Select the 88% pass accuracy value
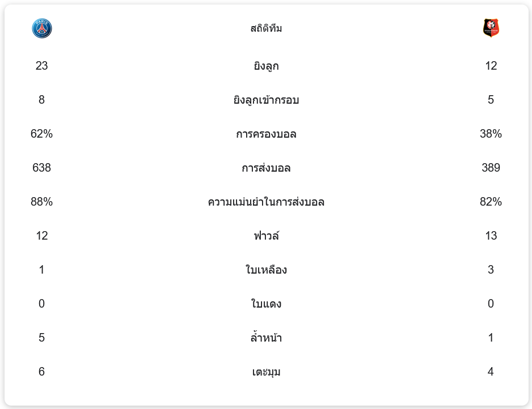532x409 pixels. [42, 202]
